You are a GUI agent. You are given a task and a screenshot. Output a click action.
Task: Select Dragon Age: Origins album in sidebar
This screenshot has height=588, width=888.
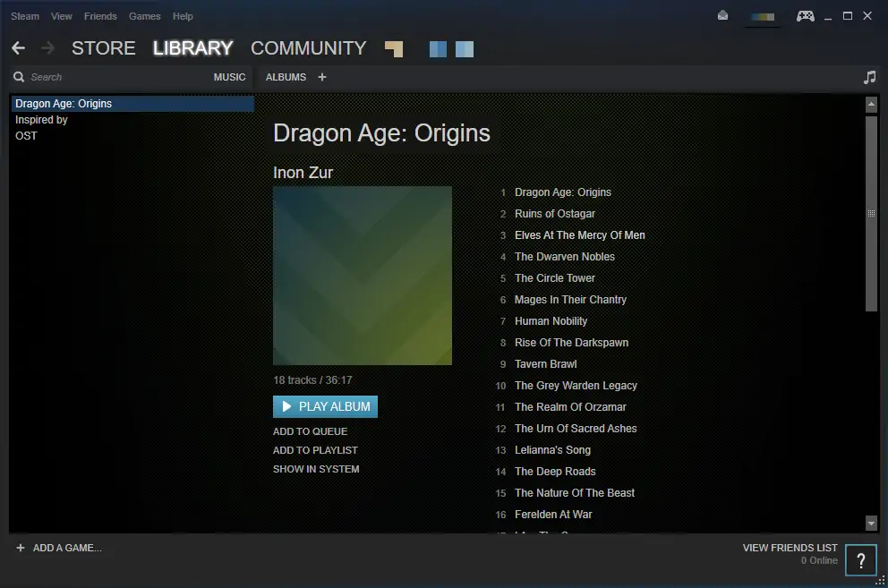click(132, 104)
